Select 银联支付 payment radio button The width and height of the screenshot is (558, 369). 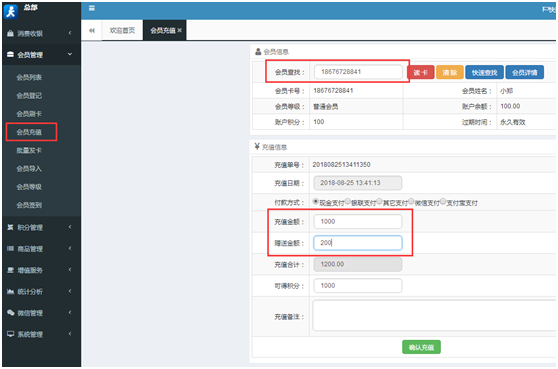[x=348, y=201]
